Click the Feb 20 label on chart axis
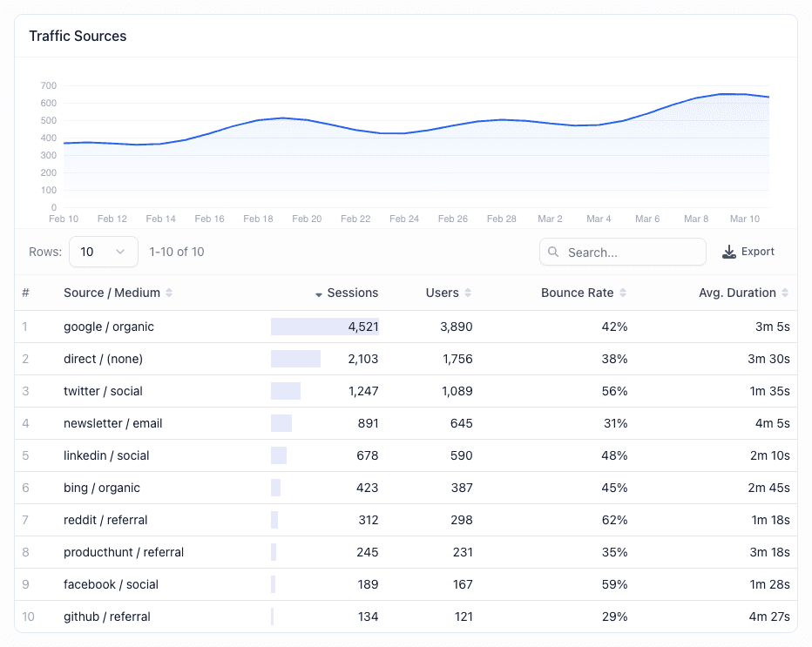 (x=307, y=219)
